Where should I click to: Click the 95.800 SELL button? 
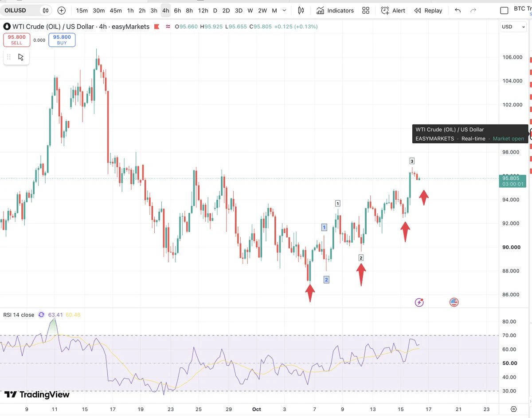[16, 39]
